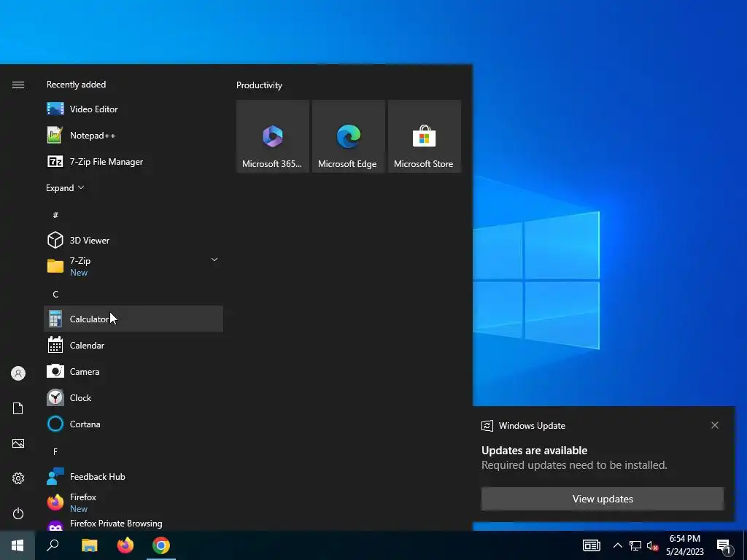Select the F letter group header
Screen dimensions: 747x560
(x=55, y=451)
